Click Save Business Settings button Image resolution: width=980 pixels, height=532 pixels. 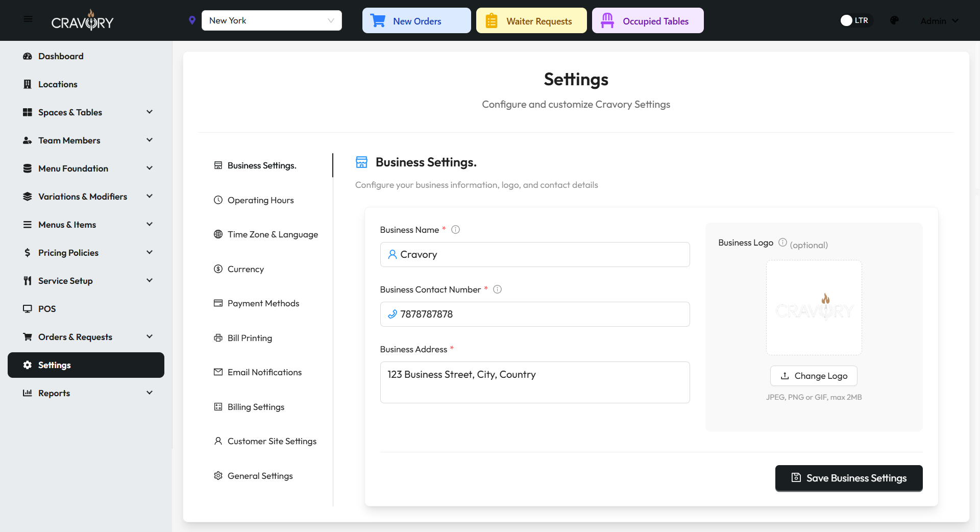pyautogui.click(x=849, y=478)
